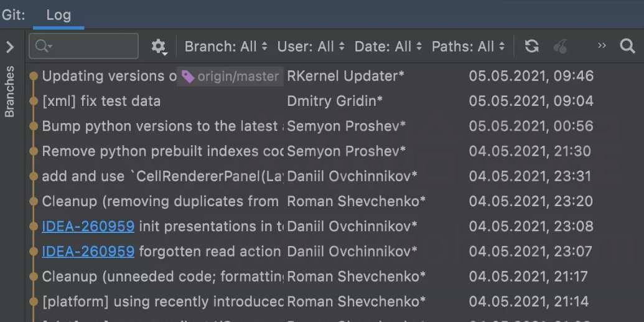Viewport: 644px width, 322px height.
Task: Focus the commit search text field
Action: click(x=84, y=46)
